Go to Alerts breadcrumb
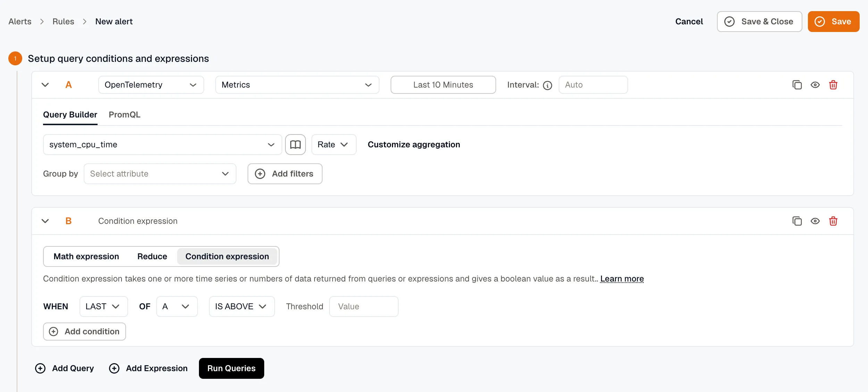Viewport: 868px width, 392px height. pos(20,22)
